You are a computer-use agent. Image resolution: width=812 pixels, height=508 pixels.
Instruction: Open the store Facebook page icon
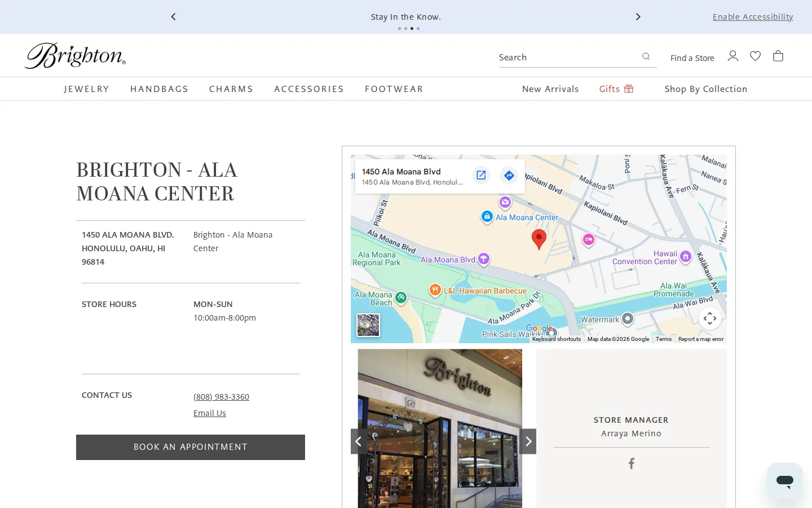coord(632,463)
